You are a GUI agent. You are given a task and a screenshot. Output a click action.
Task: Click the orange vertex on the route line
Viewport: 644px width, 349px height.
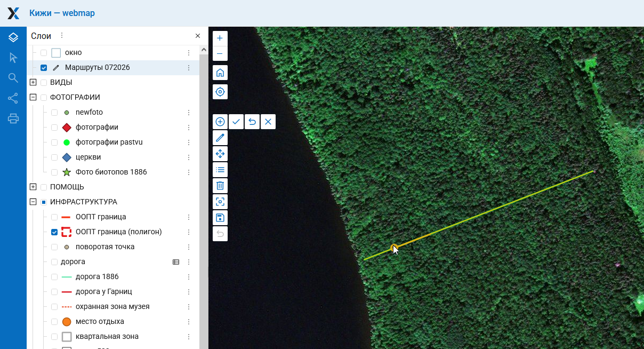395,247
